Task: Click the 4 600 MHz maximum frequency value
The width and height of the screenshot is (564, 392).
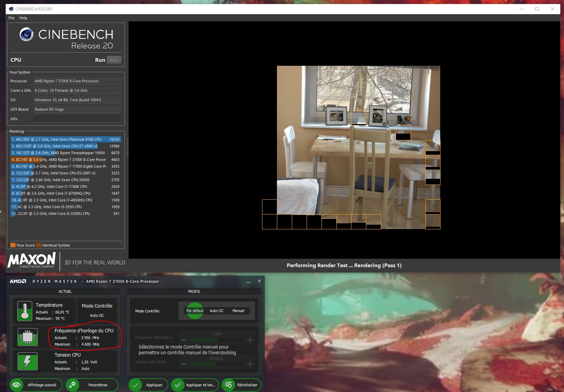Action: (x=90, y=344)
